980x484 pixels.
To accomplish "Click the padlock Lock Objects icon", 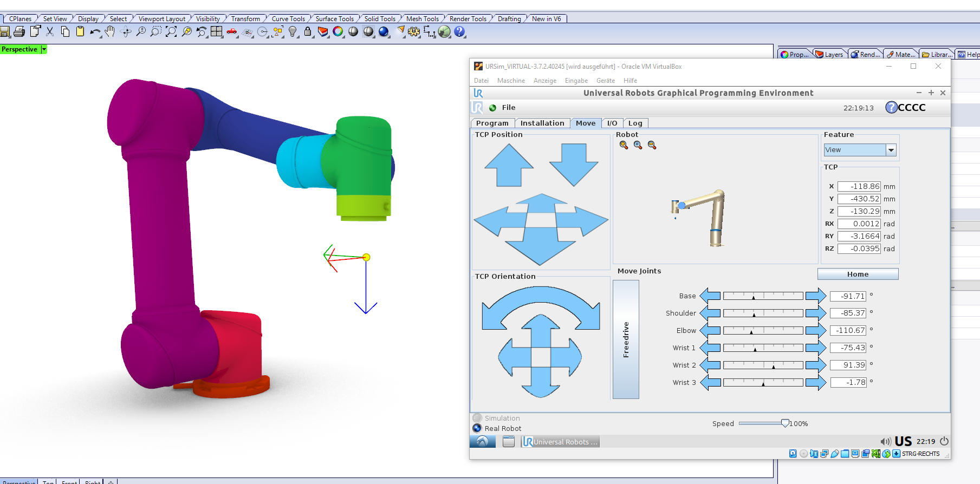I will (x=308, y=32).
